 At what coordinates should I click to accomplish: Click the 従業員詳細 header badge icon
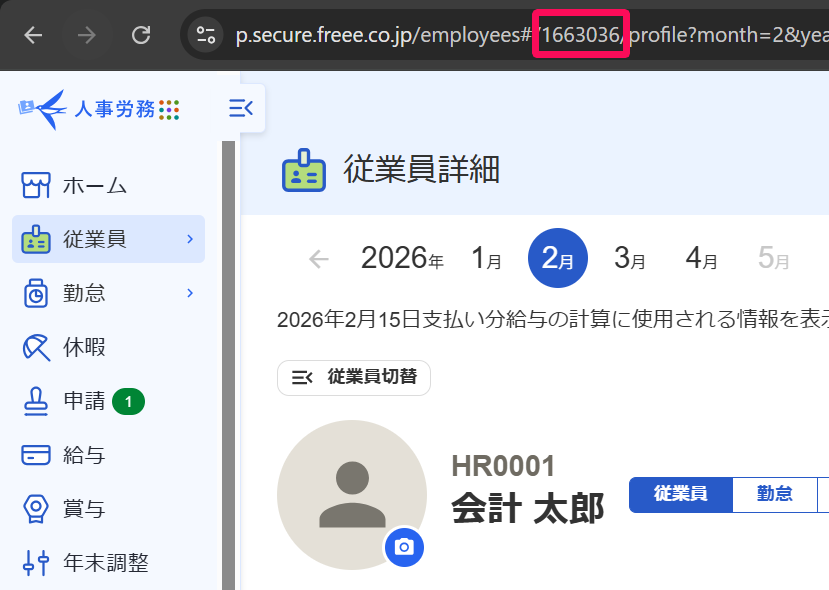pyautogui.click(x=303, y=170)
